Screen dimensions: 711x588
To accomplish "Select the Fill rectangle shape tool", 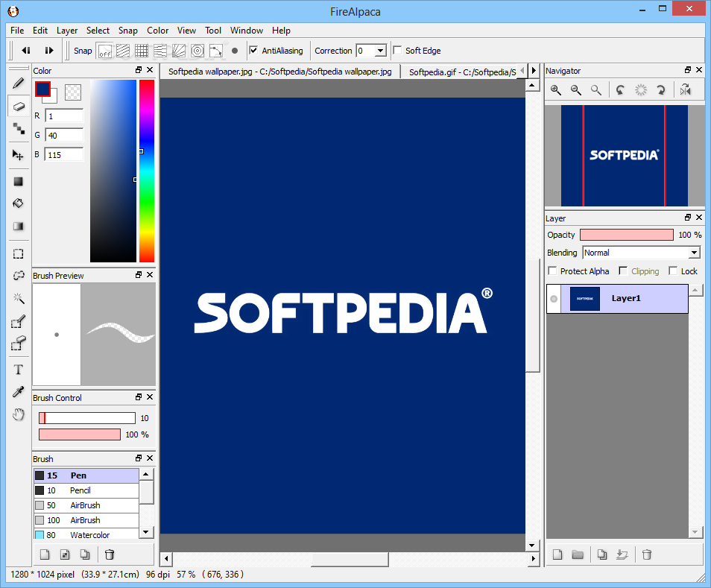I will 18,181.
